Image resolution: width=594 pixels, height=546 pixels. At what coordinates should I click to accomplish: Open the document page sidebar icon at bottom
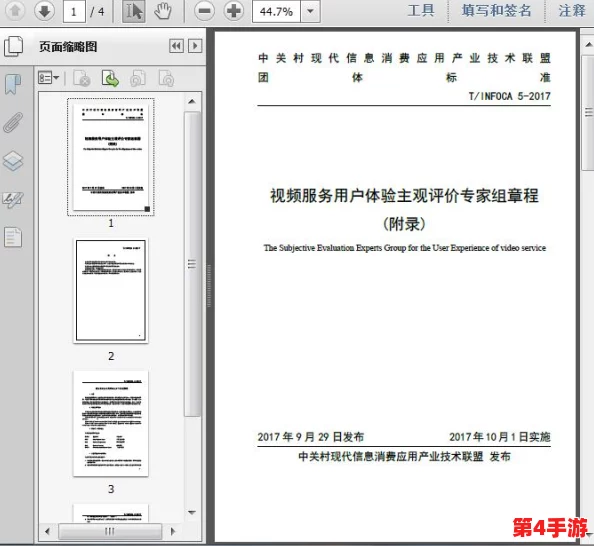13,238
